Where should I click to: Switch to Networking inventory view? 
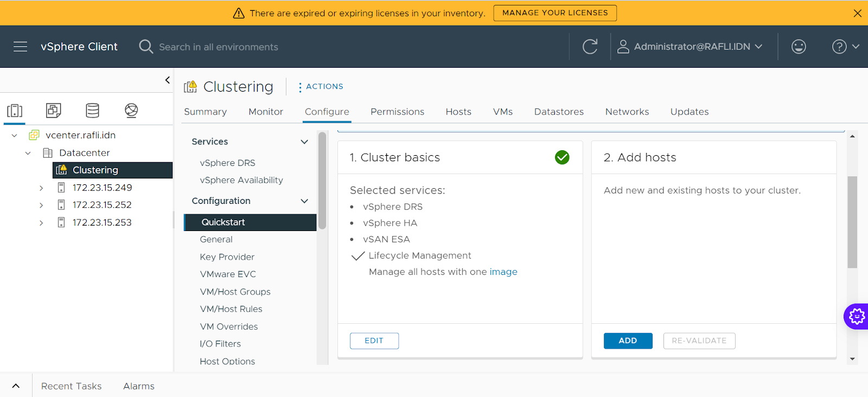coord(131,111)
